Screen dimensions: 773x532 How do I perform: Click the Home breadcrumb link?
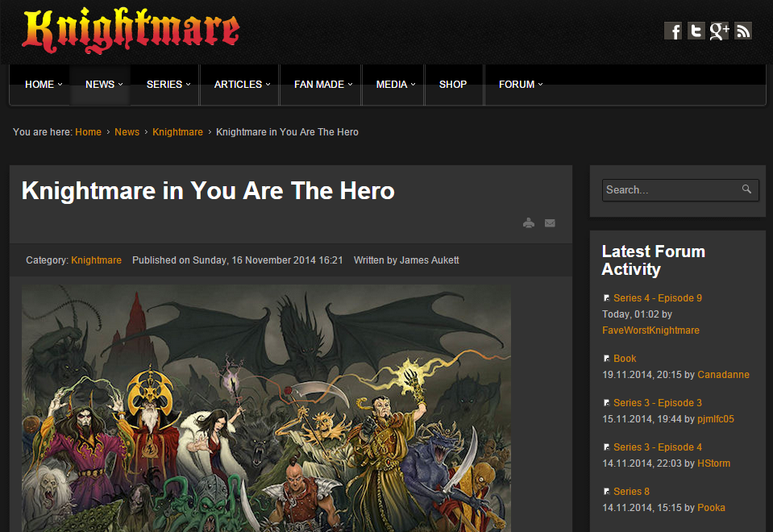88,132
